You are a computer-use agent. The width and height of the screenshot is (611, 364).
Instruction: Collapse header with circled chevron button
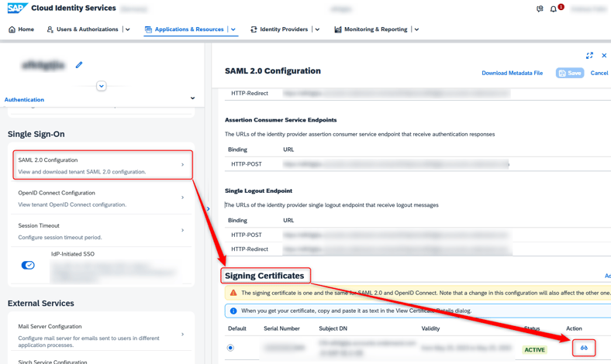pos(102,86)
